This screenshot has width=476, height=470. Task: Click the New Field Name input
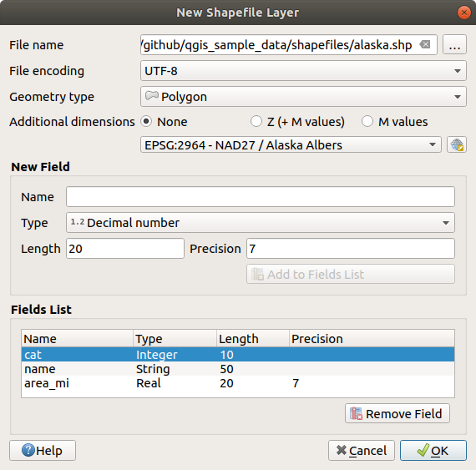261,197
